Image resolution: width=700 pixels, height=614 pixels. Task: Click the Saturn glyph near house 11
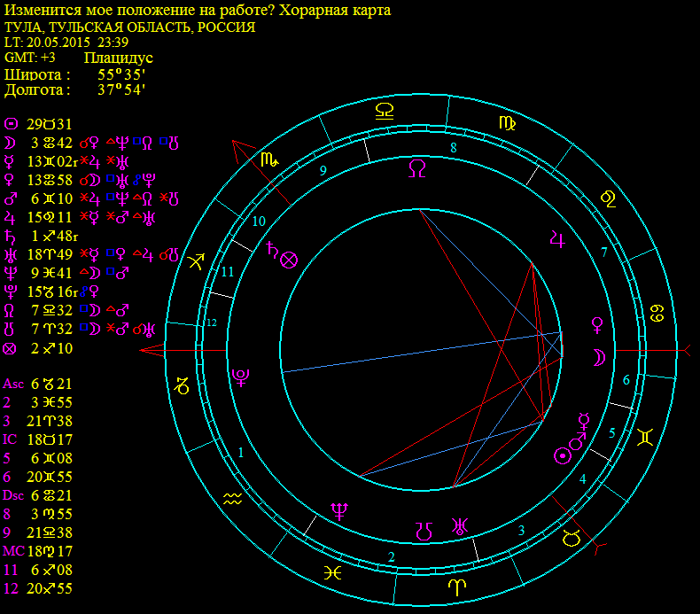coord(272,250)
